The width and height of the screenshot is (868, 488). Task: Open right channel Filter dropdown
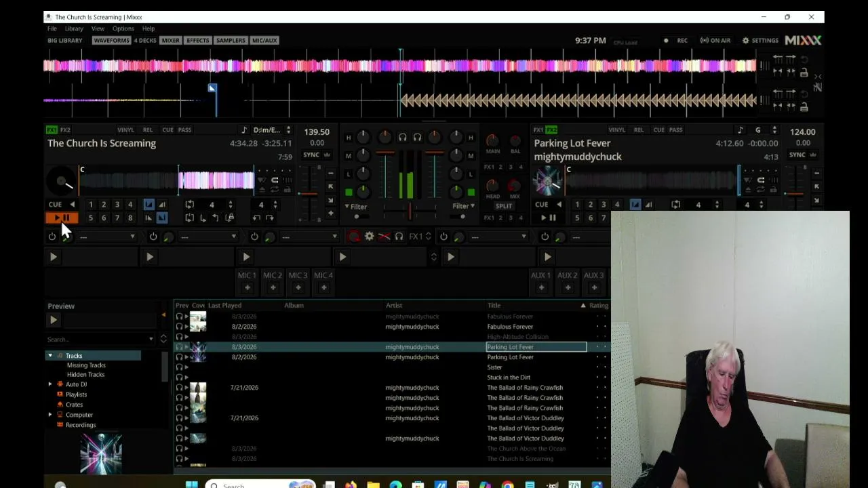pyautogui.click(x=464, y=206)
